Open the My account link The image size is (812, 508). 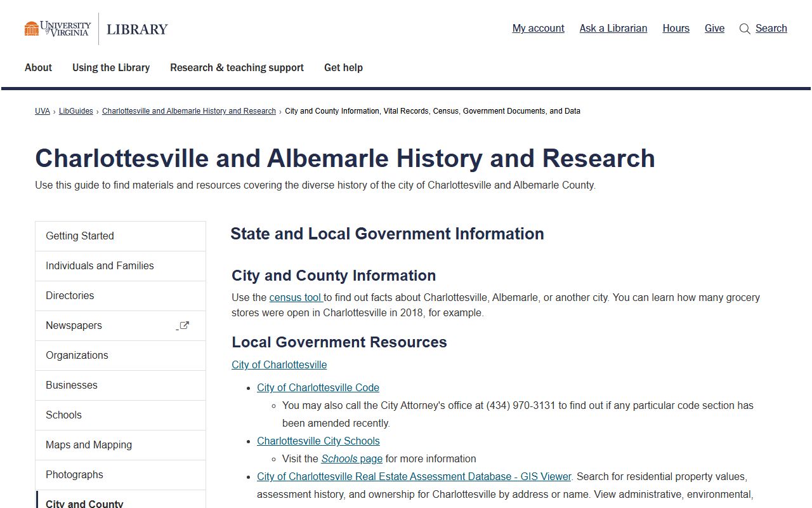pos(538,29)
